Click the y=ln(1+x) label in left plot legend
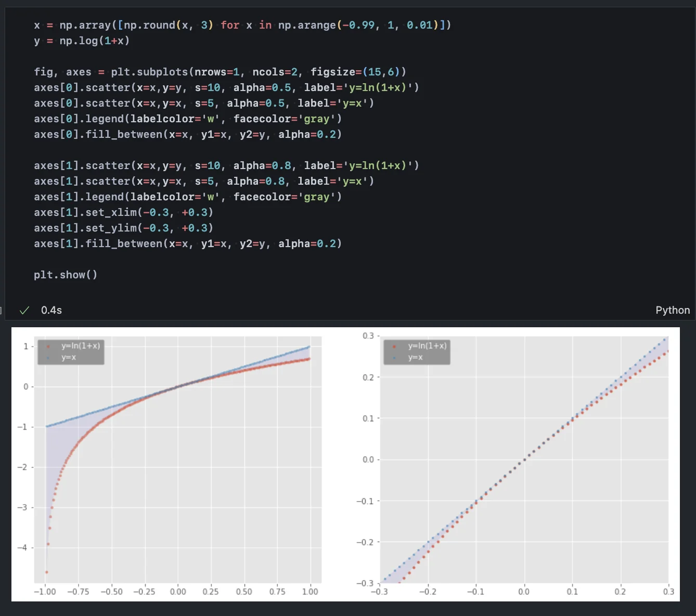This screenshot has width=696, height=616. pyautogui.click(x=80, y=346)
